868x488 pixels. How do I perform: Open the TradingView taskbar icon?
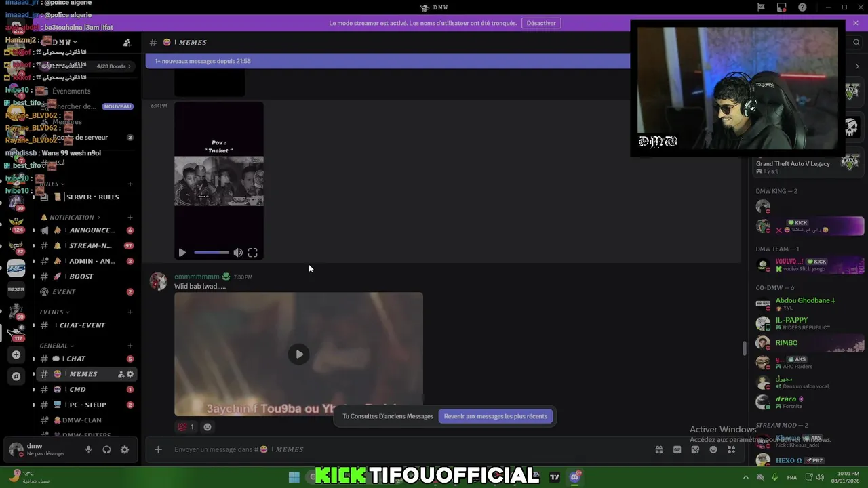coord(555,476)
